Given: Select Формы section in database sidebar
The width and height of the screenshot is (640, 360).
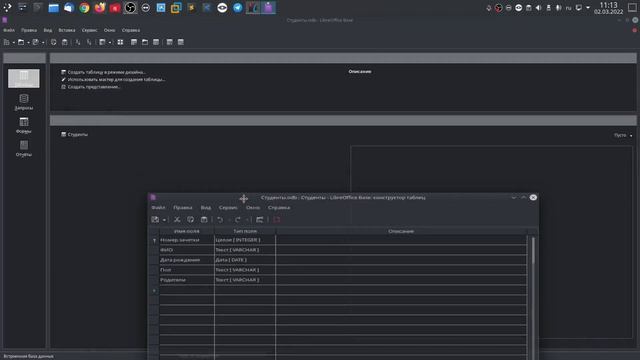Looking at the screenshot, I should pyautogui.click(x=24, y=125).
